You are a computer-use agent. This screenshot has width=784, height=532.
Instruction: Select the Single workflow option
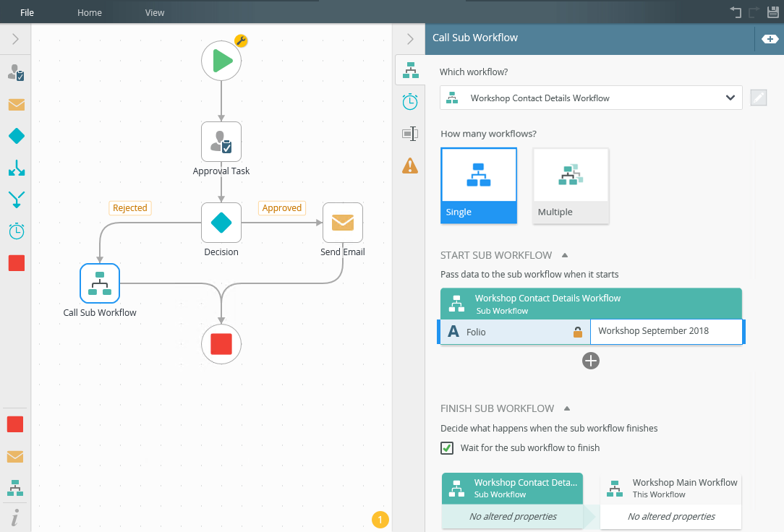tap(478, 185)
